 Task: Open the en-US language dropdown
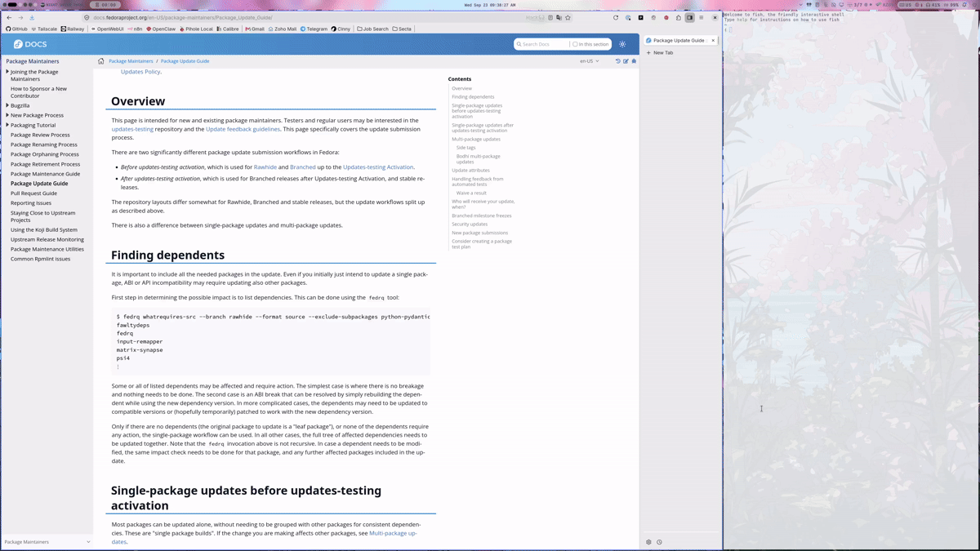coord(590,61)
